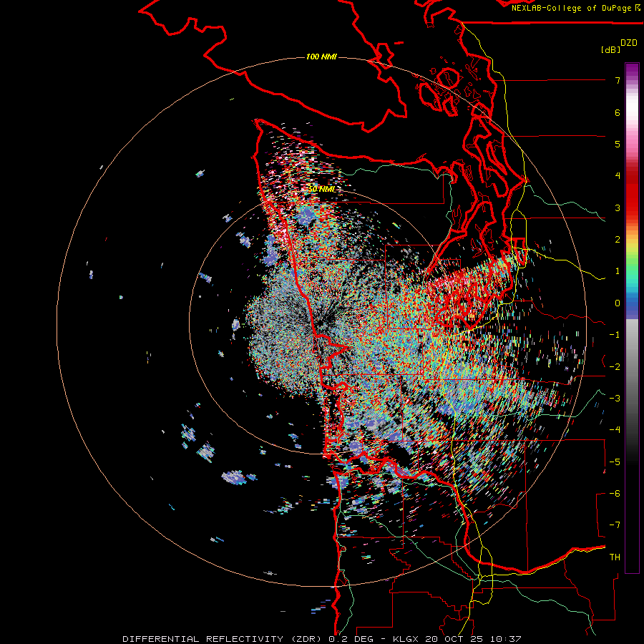Click the "50 NMI" range ring label
This screenshot has height=644, width=644.
tap(321, 189)
